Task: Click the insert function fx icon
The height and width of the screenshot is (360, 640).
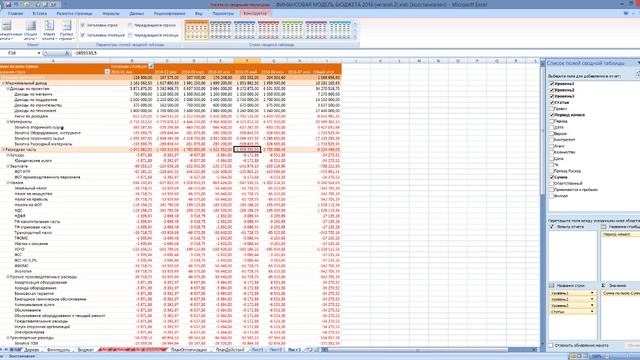Action: 67,53
